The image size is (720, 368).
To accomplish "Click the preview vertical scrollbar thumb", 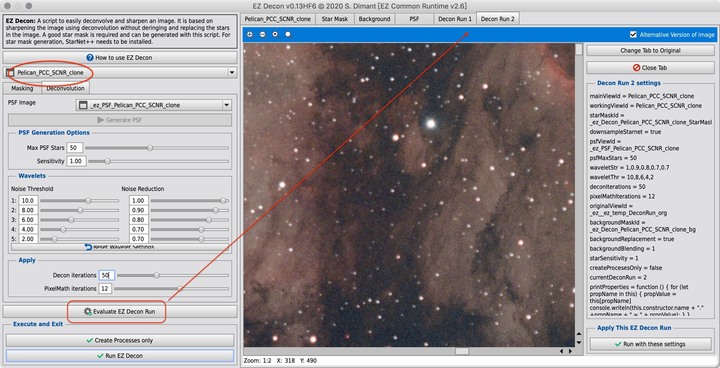I will coord(579,49).
